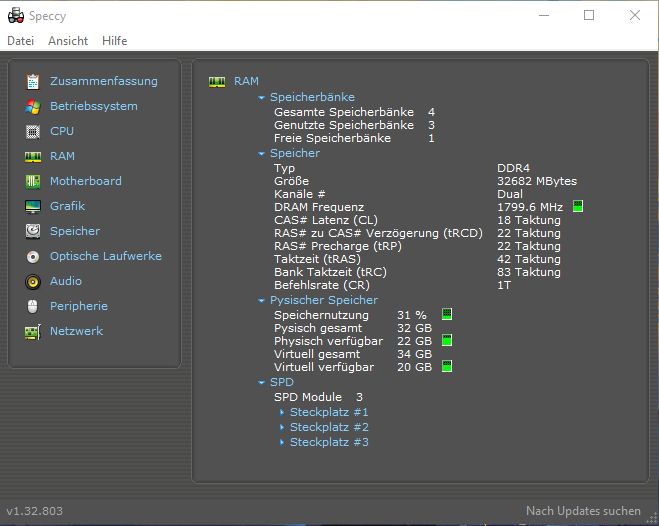Show the Grafik section
The width and height of the screenshot is (659, 526).
(67, 206)
